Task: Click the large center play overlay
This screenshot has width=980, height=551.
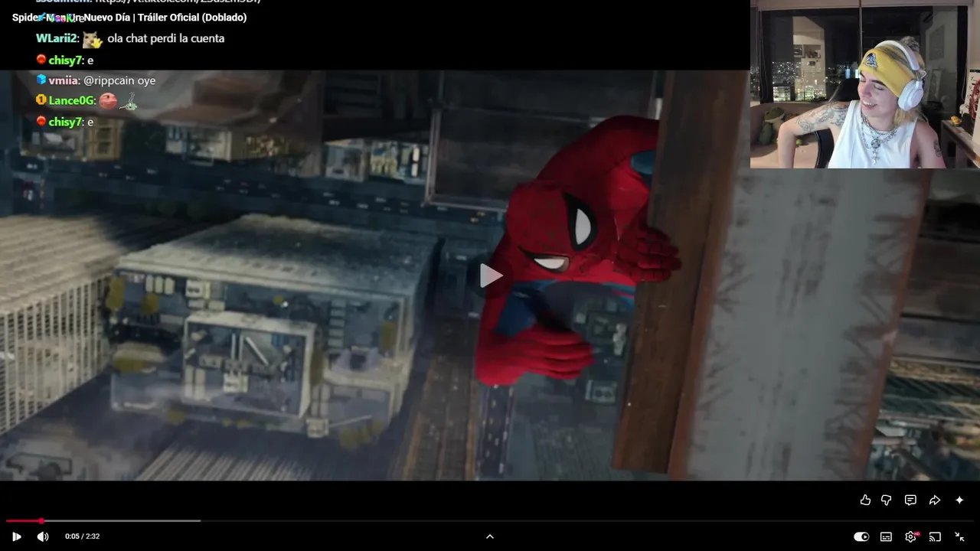Action: click(490, 276)
